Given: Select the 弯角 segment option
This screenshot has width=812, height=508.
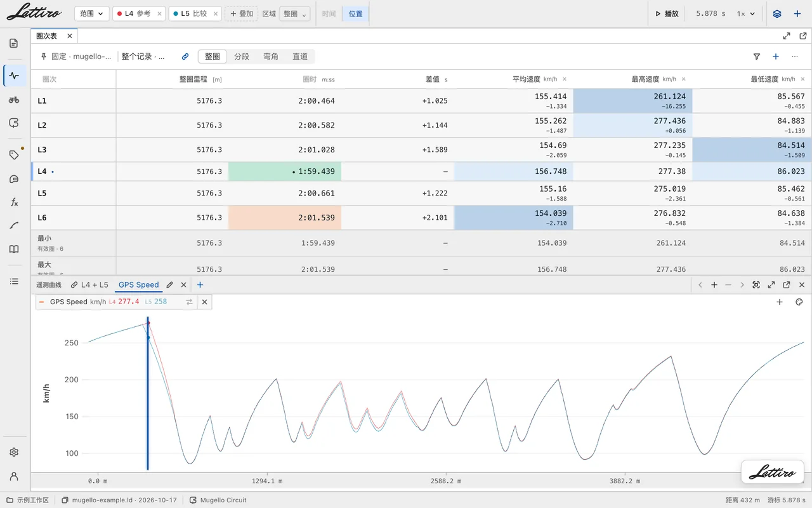Looking at the screenshot, I should point(271,57).
